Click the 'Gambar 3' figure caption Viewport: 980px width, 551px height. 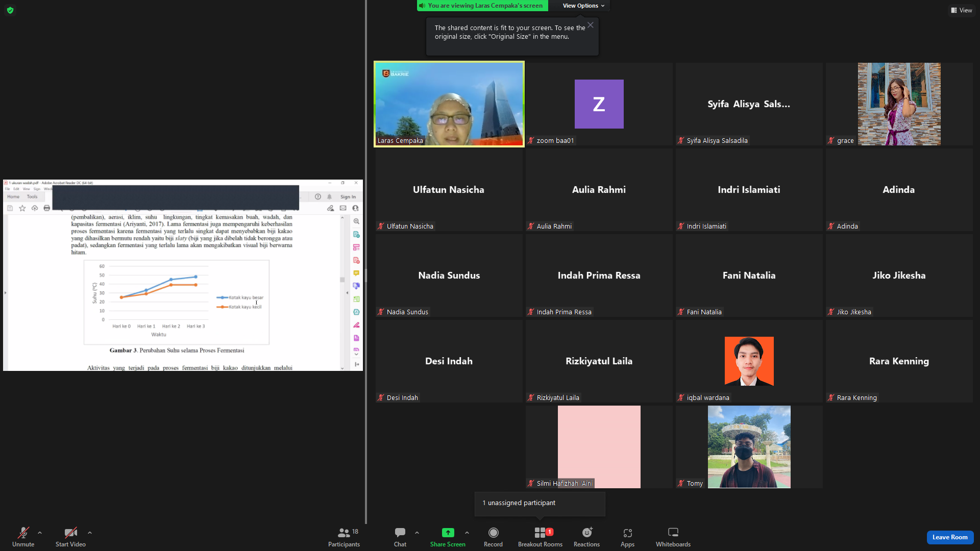pyautogui.click(x=177, y=350)
